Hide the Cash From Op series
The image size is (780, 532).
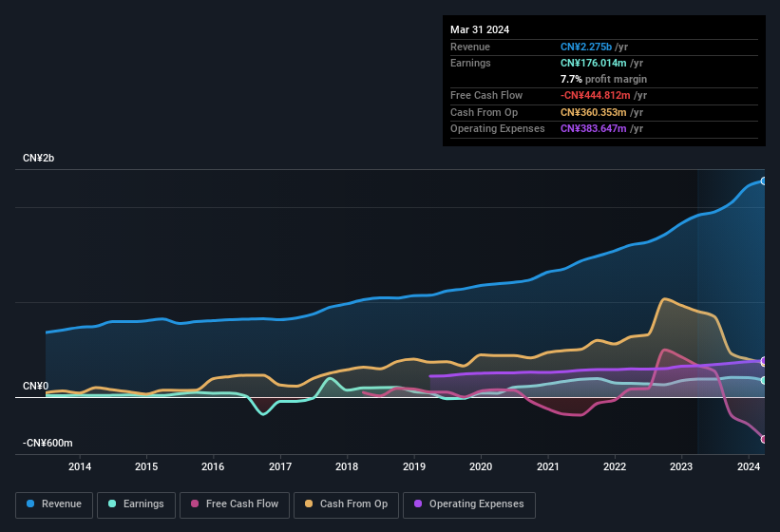pyautogui.click(x=346, y=503)
